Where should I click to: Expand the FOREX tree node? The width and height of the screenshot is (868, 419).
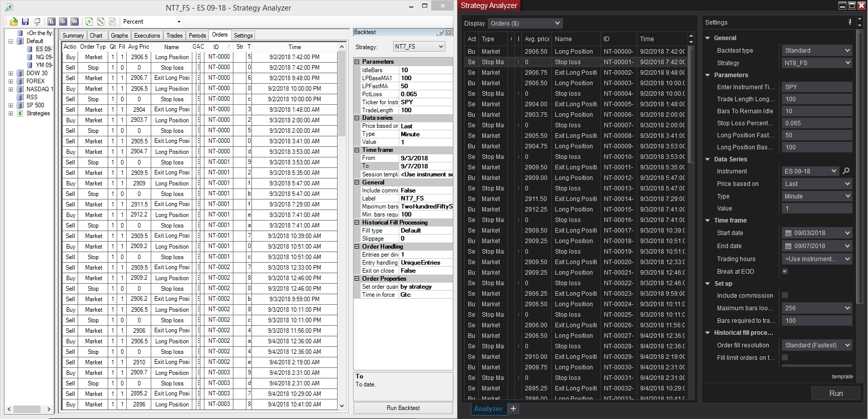click(11, 81)
